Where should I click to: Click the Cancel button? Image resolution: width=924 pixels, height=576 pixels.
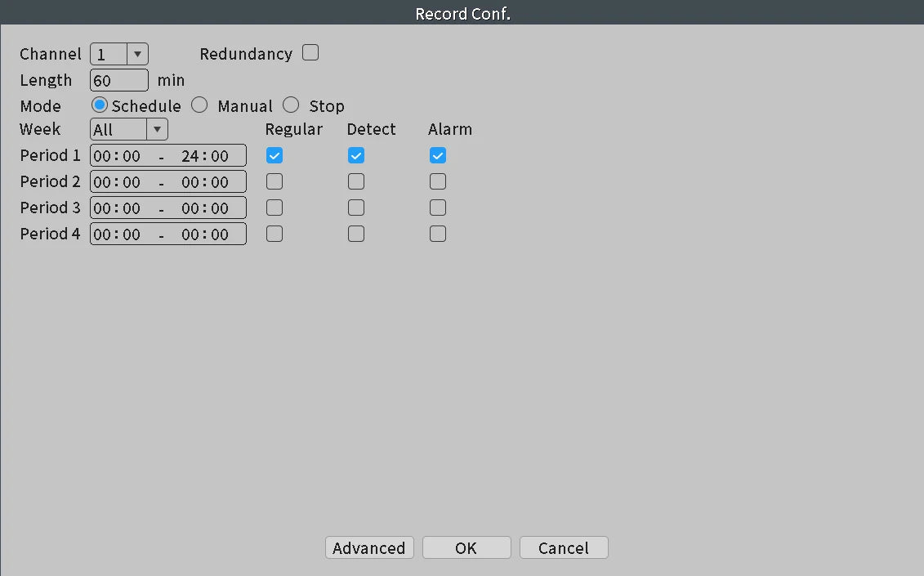tap(564, 547)
